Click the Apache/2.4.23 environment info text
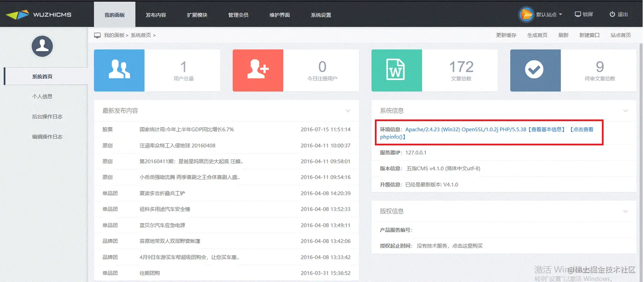The image size is (644, 282). coord(466,129)
